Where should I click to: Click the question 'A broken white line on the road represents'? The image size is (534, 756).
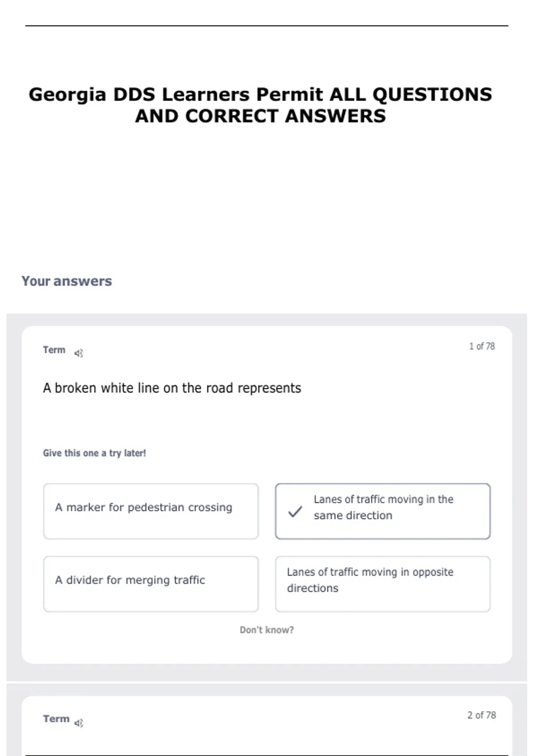click(x=172, y=388)
